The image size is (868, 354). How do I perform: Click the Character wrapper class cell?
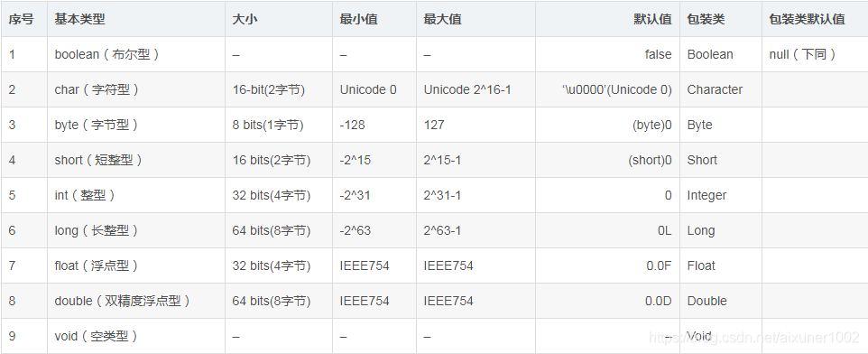[x=721, y=89]
